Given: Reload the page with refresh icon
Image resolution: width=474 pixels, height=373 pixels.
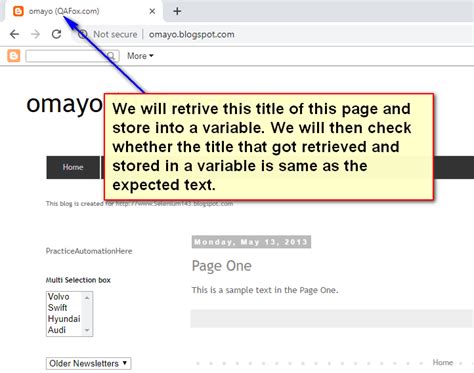Looking at the screenshot, I should tap(56, 34).
